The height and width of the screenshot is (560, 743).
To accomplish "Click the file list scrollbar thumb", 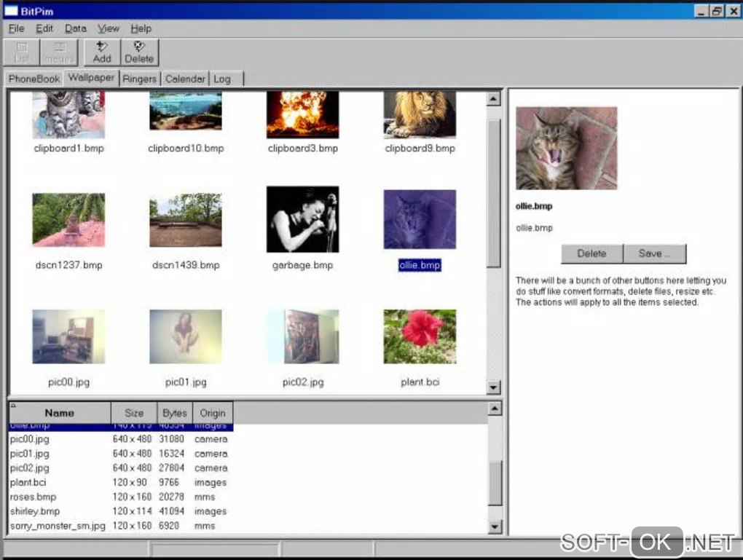I will click(495, 484).
